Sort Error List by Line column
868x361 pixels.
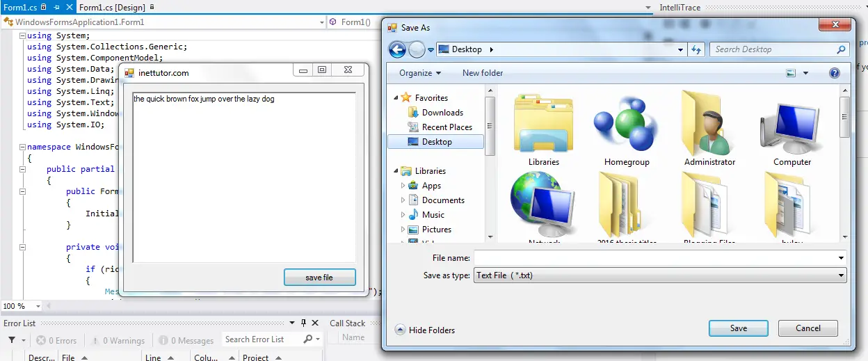tap(152, 358)
